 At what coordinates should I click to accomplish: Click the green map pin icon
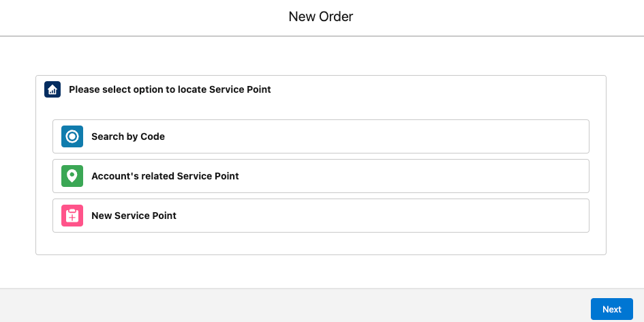pos(72,176)
